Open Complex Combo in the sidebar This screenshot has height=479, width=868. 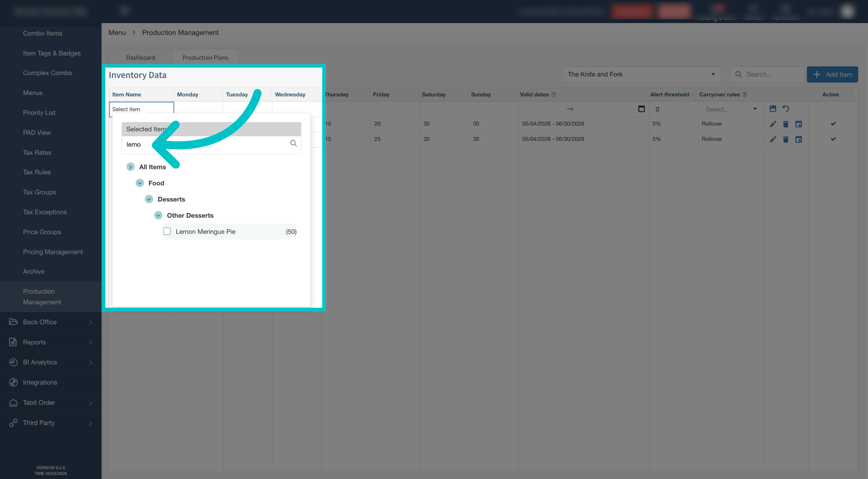pyautogui.click(x=47, y=73)
